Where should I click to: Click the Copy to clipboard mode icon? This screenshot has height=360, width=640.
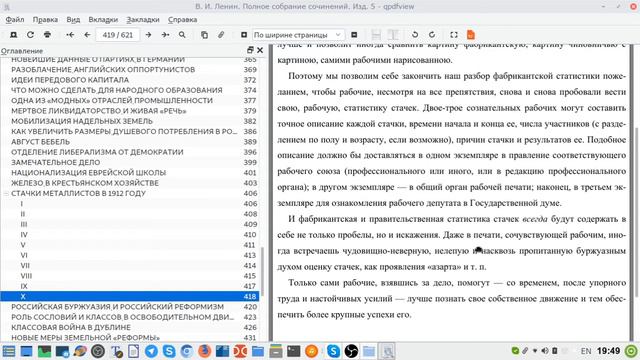click(x=204, y=35)
